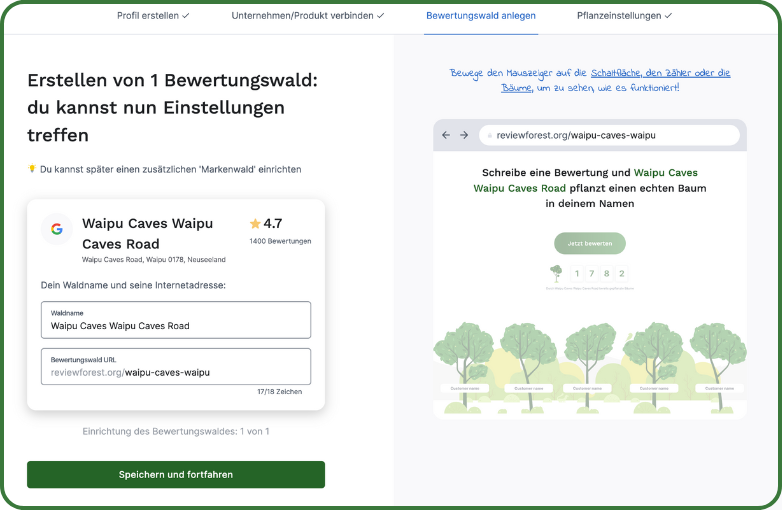Click the preview browser address bar
This screenshot has width=782, height=510.
610,134
